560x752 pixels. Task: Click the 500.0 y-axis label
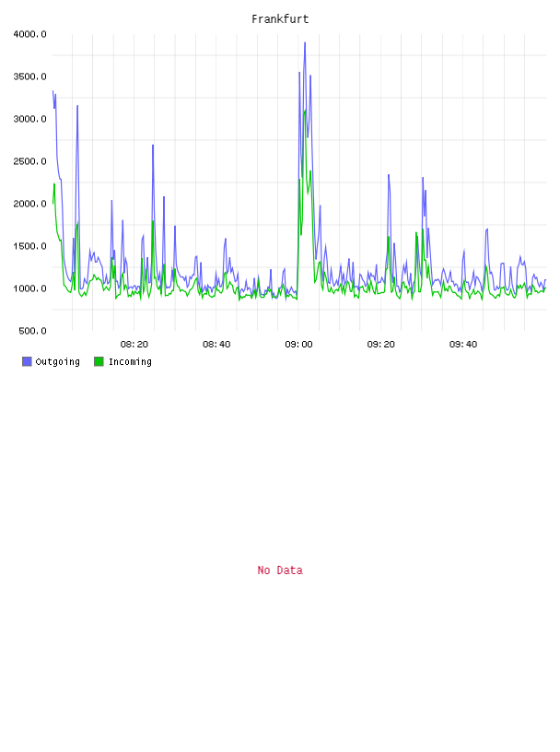point(32,331)
